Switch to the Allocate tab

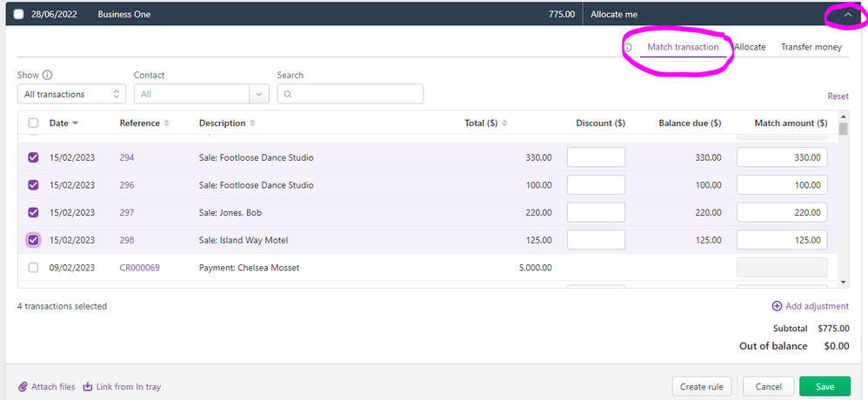(749, 47)
